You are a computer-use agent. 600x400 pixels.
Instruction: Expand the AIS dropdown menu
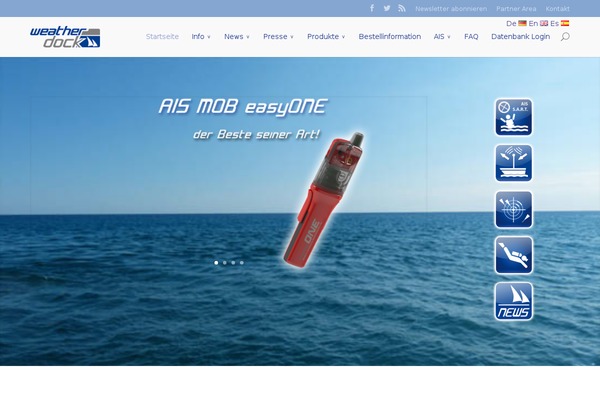tap(442, 37)
